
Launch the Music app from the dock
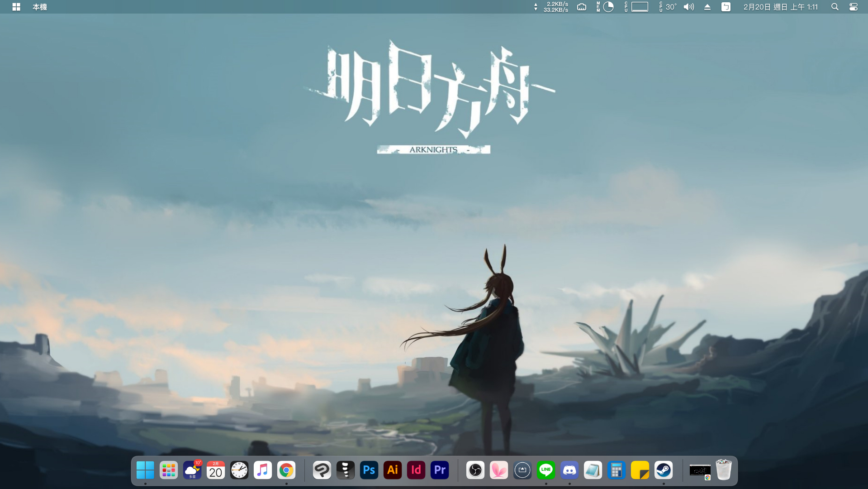263,470
